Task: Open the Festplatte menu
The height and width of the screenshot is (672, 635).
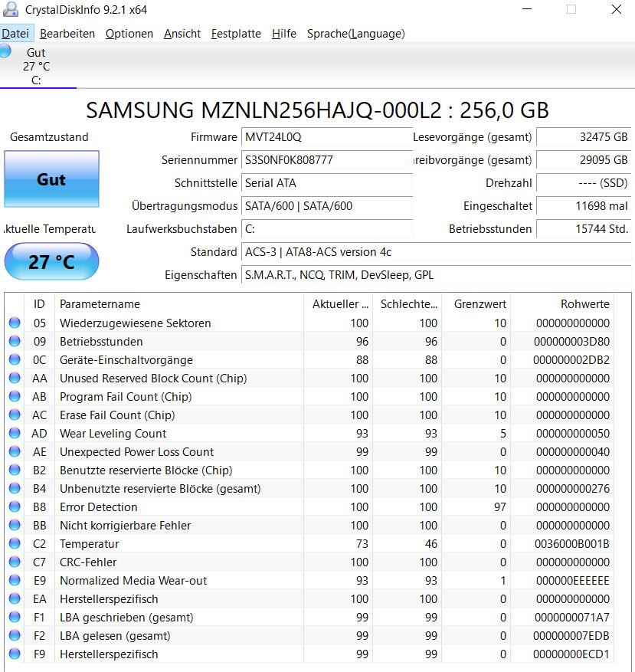Action: coord(236,34)
